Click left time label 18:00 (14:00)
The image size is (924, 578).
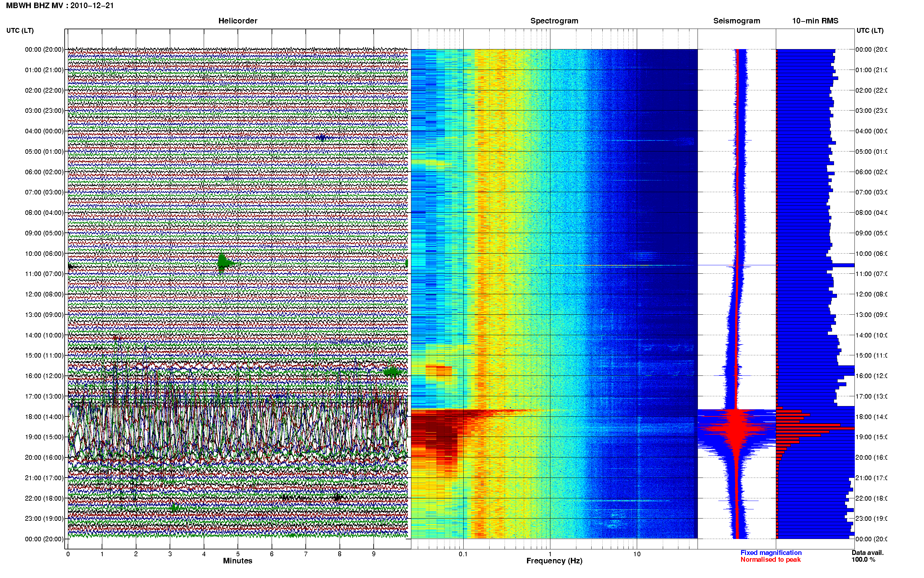[44, 417]
